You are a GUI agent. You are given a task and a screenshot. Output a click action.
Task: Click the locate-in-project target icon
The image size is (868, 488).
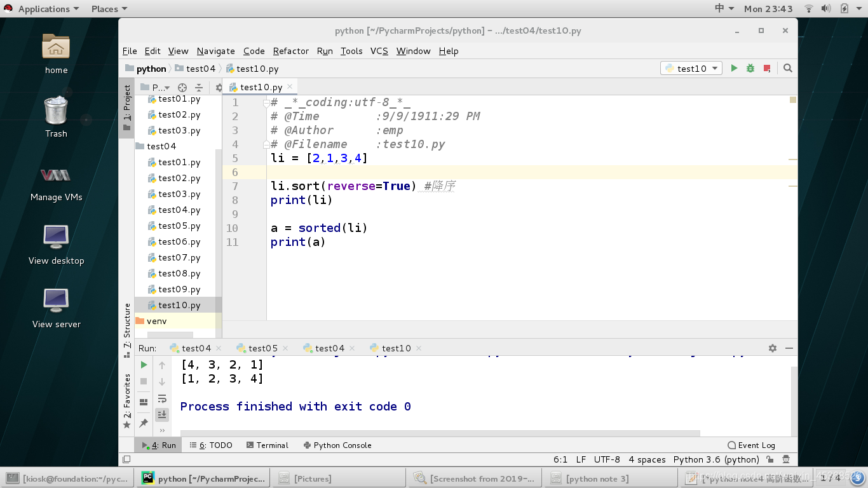click(x=182, y=88)
